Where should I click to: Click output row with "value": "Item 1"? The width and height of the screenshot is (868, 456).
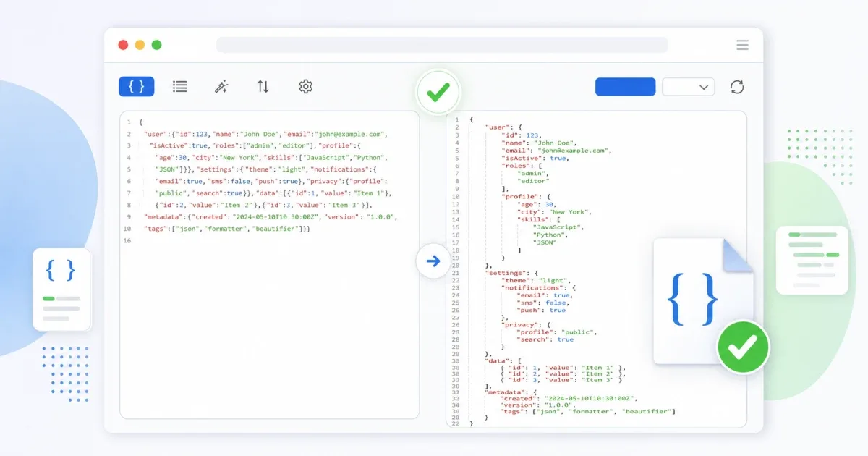tap(562, 368)
